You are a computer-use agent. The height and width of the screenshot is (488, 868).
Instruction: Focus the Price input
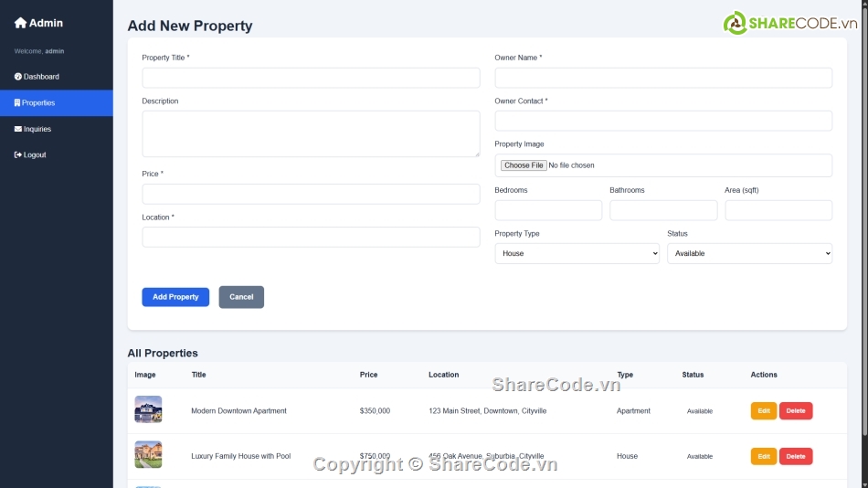pyautogui.click(x=311, y=194)
